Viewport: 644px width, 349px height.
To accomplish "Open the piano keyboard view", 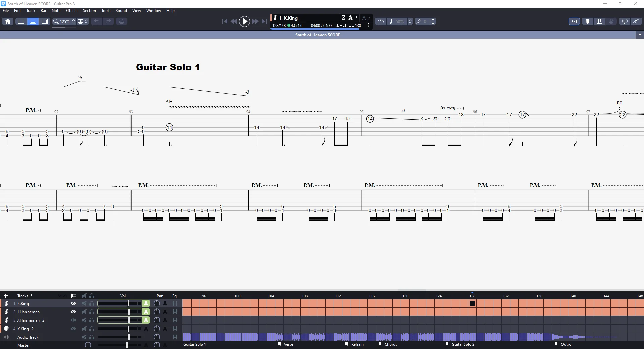I will [x=599, y=21].
